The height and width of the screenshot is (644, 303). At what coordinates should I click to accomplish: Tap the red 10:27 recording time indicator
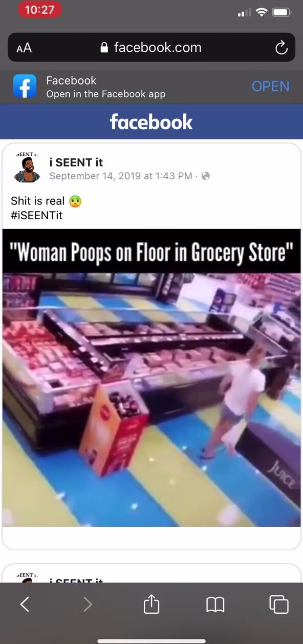(x=39, y=10)
